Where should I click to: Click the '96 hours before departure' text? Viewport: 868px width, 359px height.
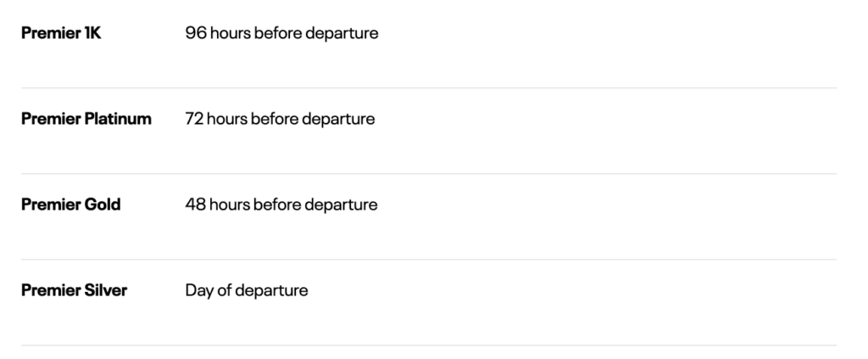coord(281,34)
